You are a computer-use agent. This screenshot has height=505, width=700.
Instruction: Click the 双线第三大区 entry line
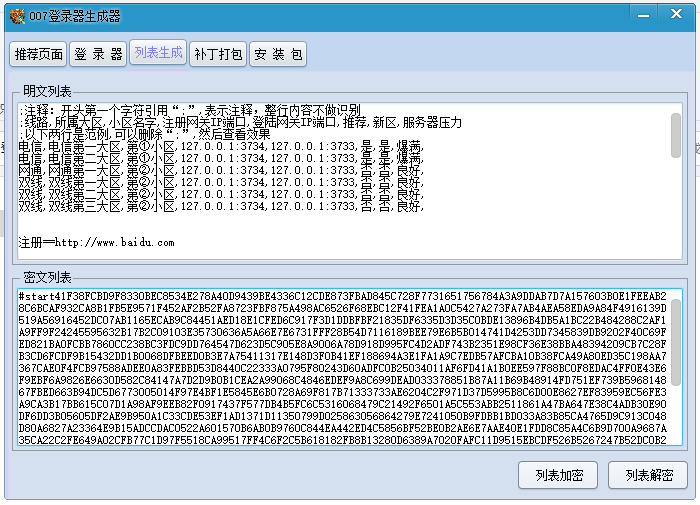220,206
